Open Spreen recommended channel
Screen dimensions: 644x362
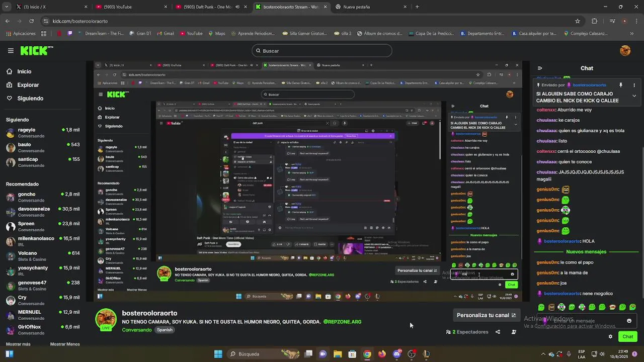[x=43, y=226]
